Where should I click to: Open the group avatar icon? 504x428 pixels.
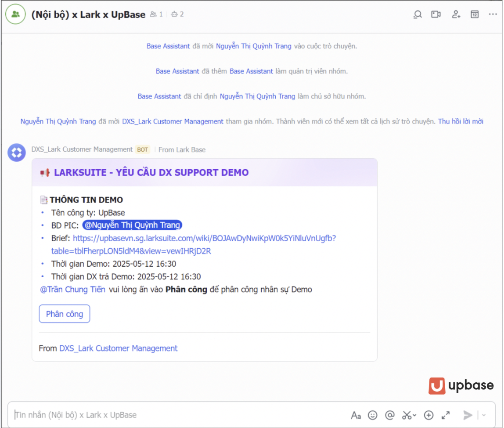click(15, 15)
